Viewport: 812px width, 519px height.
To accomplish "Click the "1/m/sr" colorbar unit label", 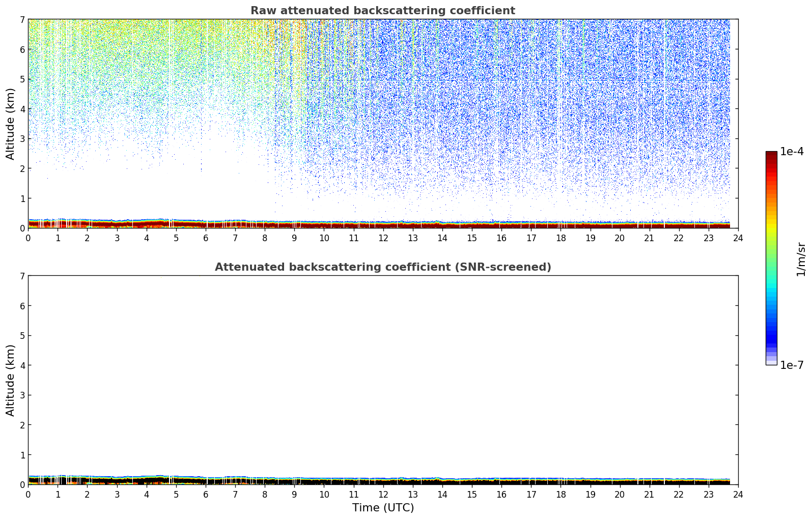I will (x=801, y=259).
